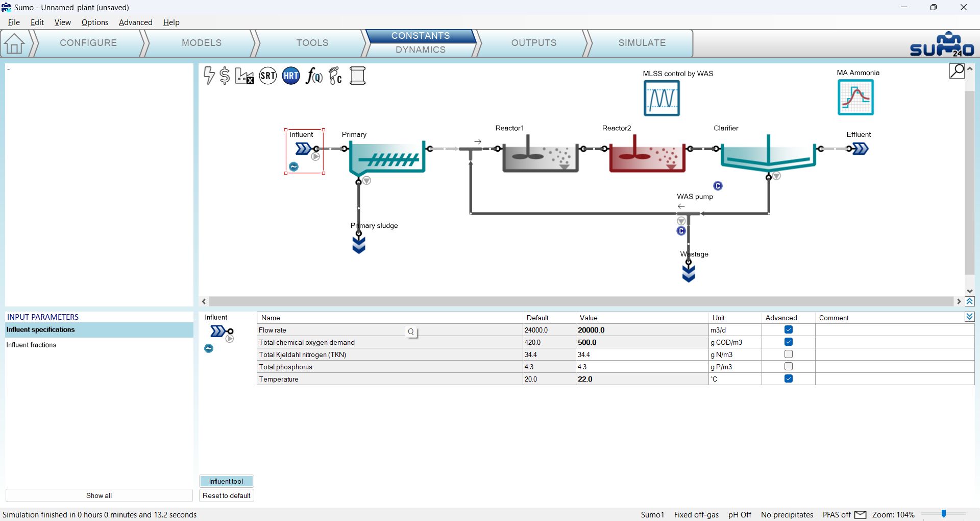Switch to the OUTPUTS tab

(534, 43)
